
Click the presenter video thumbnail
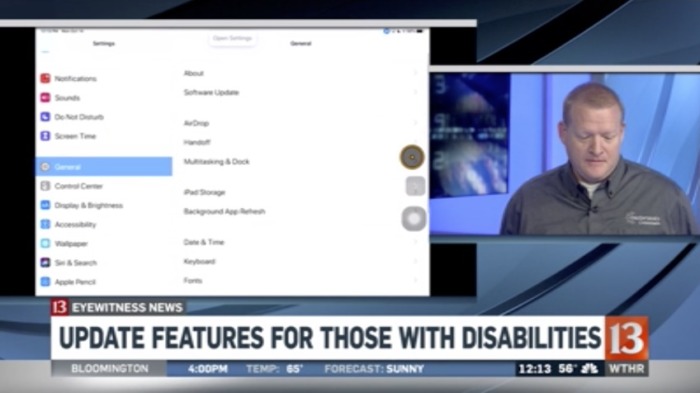[565, 154]
